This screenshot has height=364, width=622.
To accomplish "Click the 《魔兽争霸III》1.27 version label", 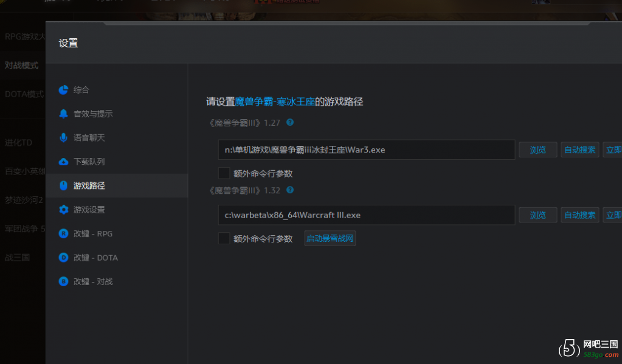I will (245, 123).
